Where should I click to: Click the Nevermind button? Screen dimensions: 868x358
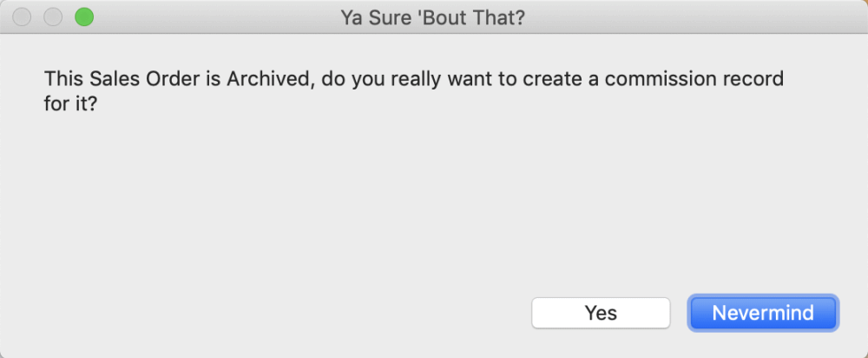pyautogui.click(x=763, y=313)
